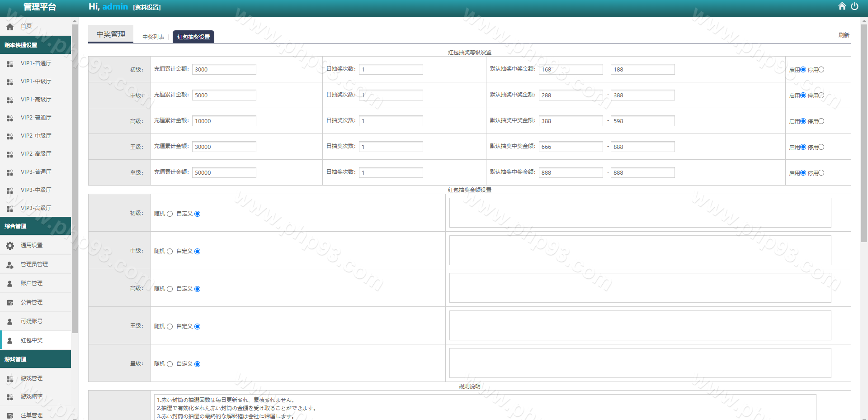Click the 刷新 refresh link
The width and height of the screenshot is (868, 420).
click(844, 35)
